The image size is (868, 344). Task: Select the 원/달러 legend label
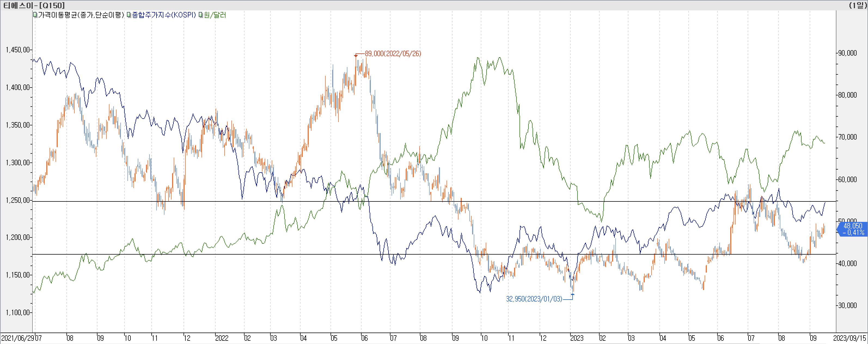[x=215, y=15]
